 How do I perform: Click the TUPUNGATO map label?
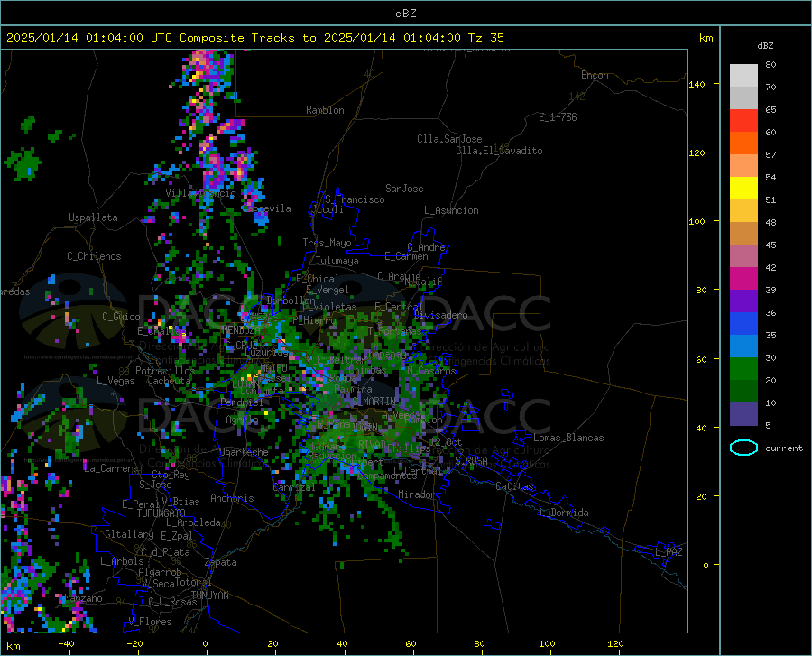tap(161, 513)
